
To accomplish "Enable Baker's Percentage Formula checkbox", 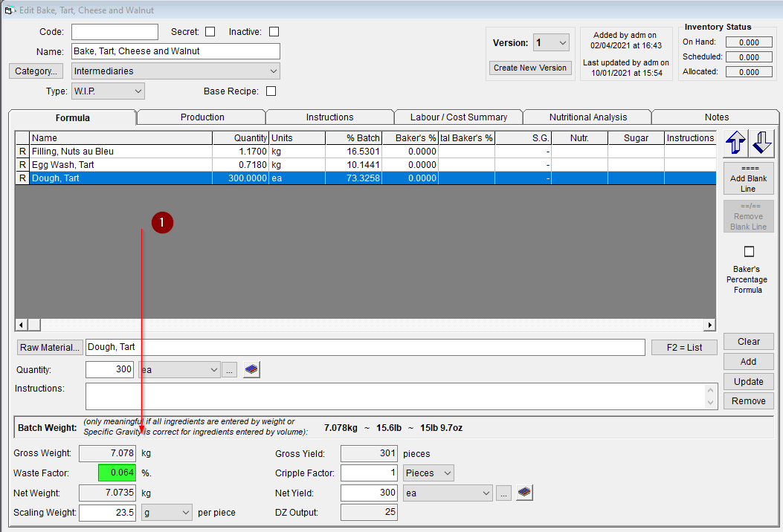I will point(749,251).
